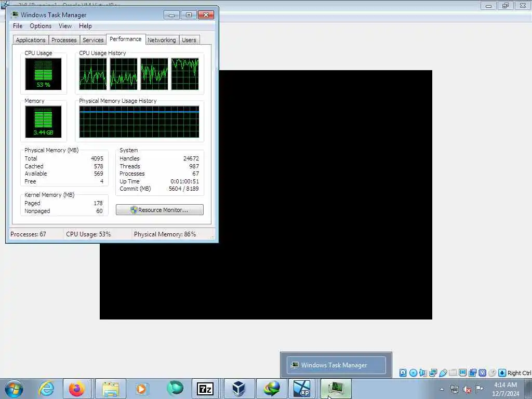Open 7-Zip from the taskbar
The height and width of the screenshot is (399, 532).
[205, 389]
